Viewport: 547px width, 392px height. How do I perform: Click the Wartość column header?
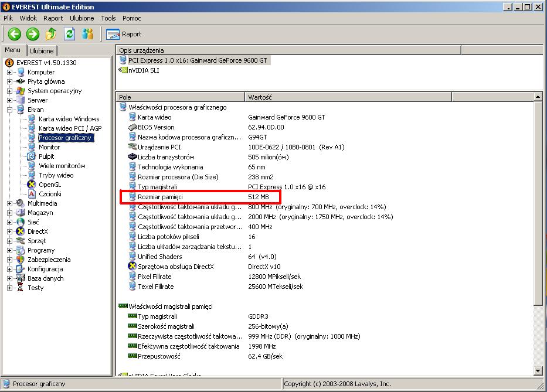coord(348,97)
